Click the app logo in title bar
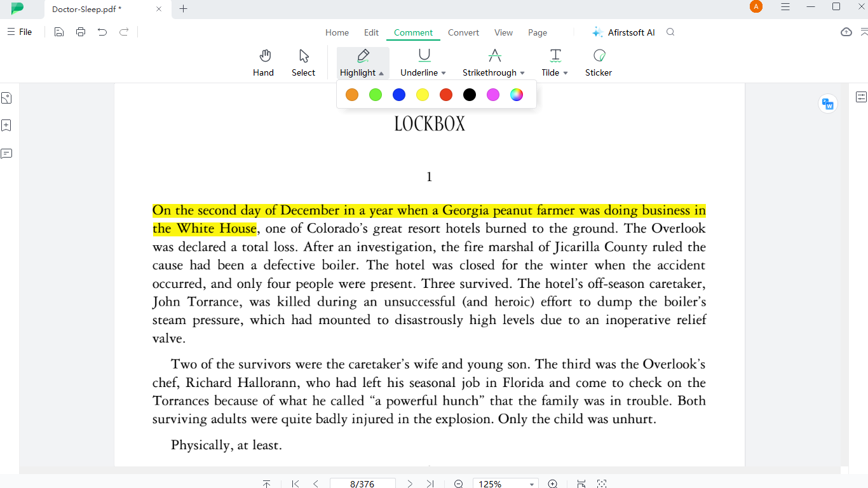This screenshot has height=488, width=868. pos(18,8)
